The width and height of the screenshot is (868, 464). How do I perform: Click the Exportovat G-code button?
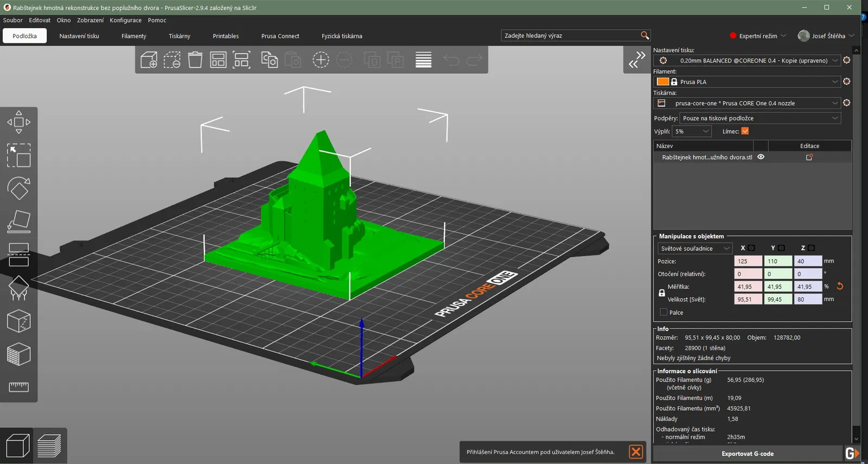click(x=747, y=454)
